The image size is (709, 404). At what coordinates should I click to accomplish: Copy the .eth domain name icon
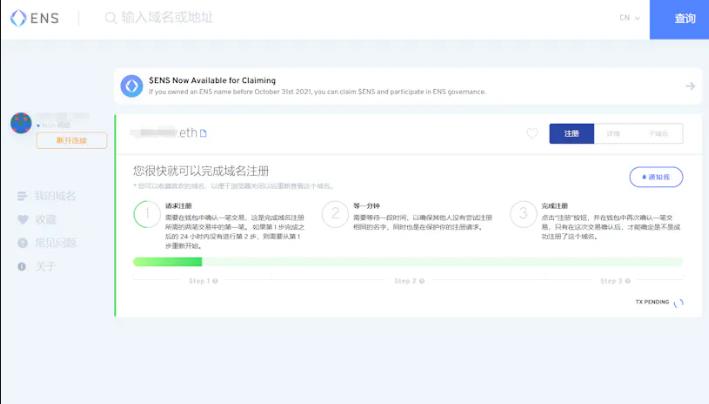pyautogui.click(x=203, y=133)
